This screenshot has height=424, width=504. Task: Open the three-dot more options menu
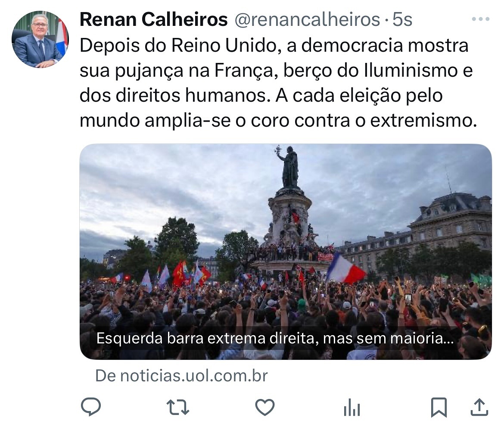(x=481, y=19)
